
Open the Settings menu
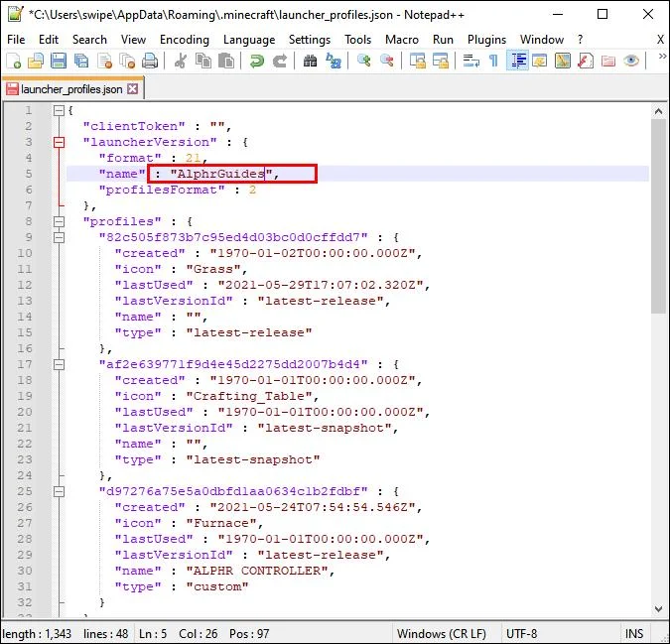pyautogui.click(x=310, y=40)
